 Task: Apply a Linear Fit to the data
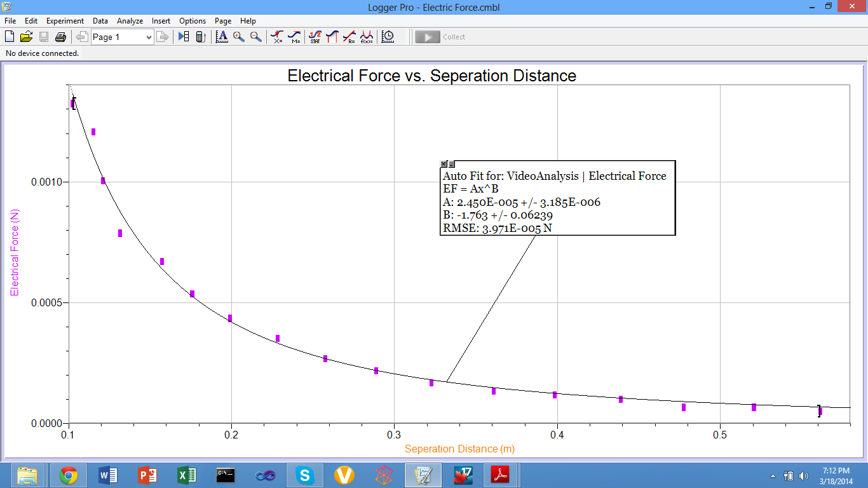tap(348, 37)
